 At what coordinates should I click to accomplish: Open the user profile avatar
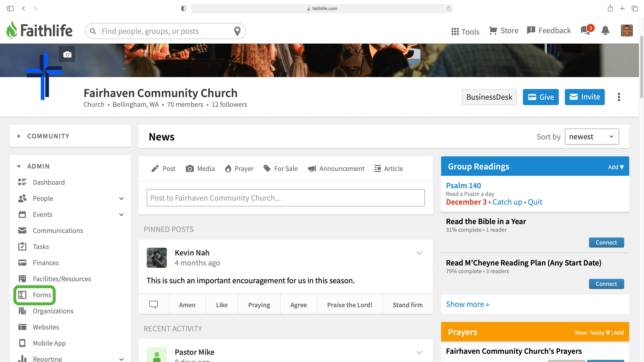coord(627,30)
